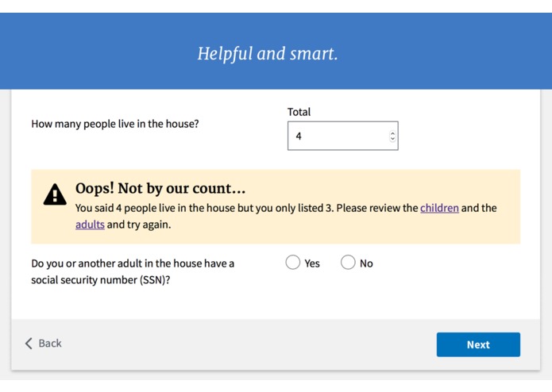Select No for SSN question
The width and height of the screenshot is (552, 392).
pos(348,263)
